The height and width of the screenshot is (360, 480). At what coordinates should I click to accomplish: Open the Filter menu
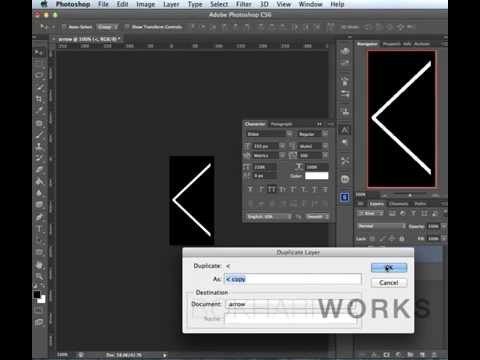244,4
